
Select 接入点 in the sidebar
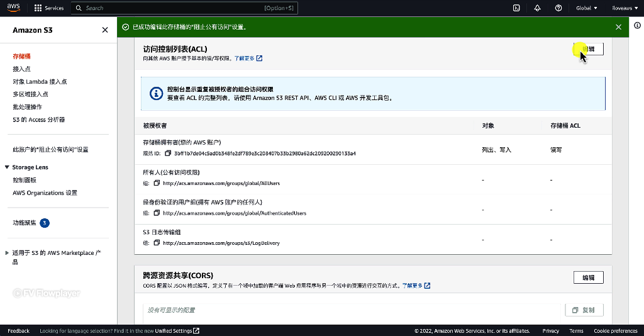[x=21, y=69]
